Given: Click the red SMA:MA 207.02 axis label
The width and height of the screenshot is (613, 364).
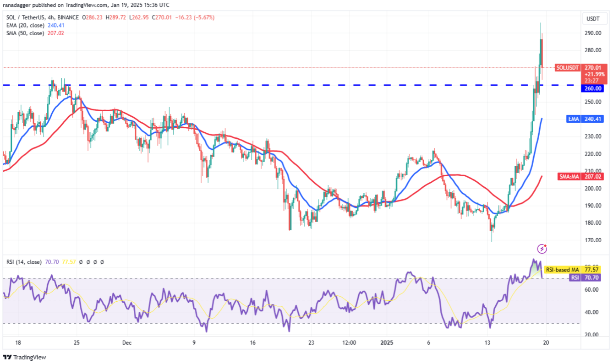Looking at the screenshot, I should [582, 176].
